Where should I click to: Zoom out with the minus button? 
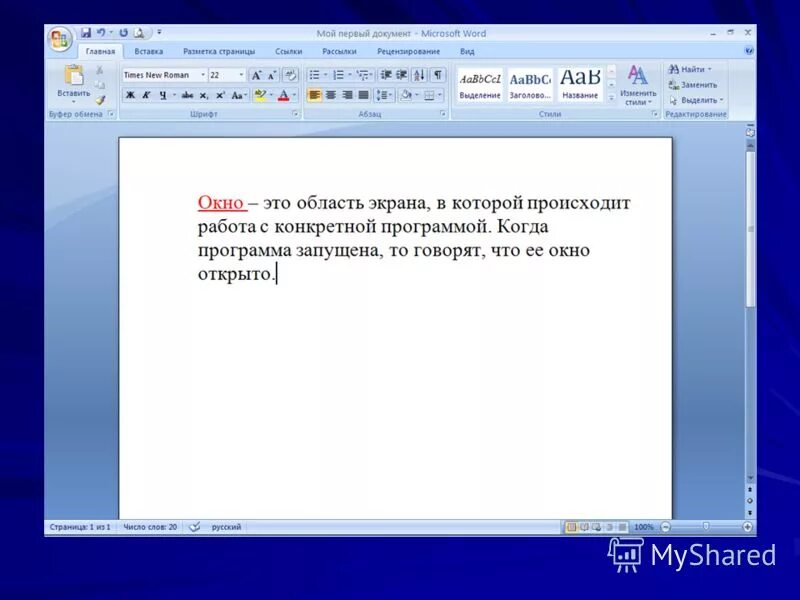(665, 527)
